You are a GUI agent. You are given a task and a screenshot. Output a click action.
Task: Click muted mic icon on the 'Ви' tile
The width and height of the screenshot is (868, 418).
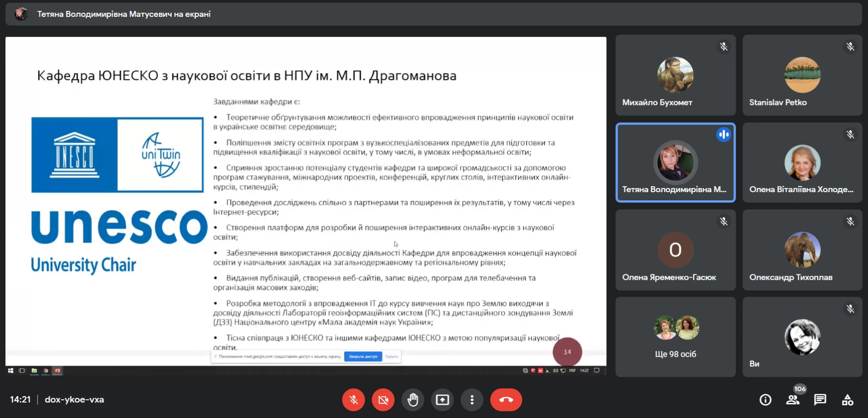click(x=850, y=309)
